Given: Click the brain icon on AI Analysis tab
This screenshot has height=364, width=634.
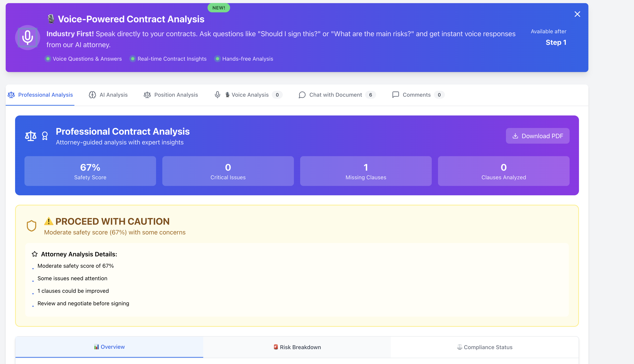Looking at the screenshot, I should click(x=92, y=95).
